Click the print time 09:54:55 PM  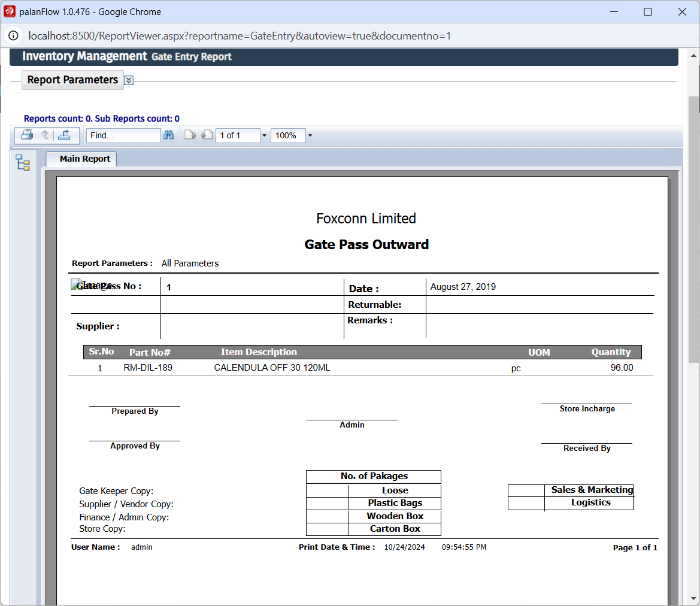pos(464,547)
